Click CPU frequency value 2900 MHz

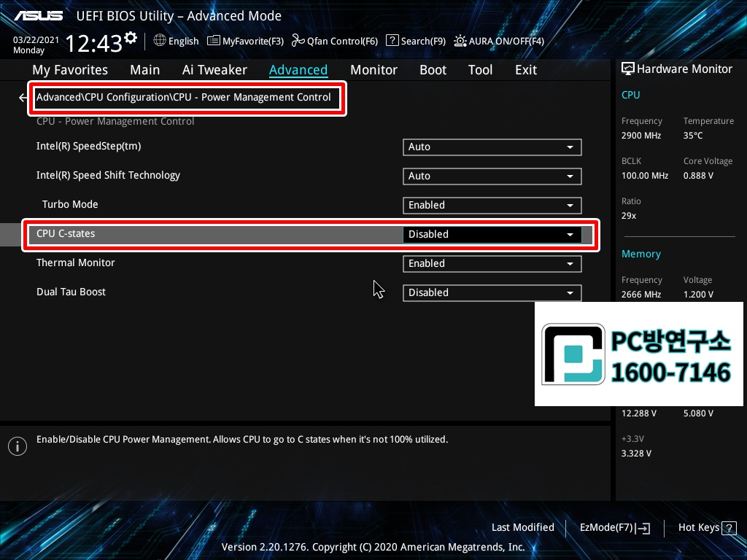(x=641, y=136)
